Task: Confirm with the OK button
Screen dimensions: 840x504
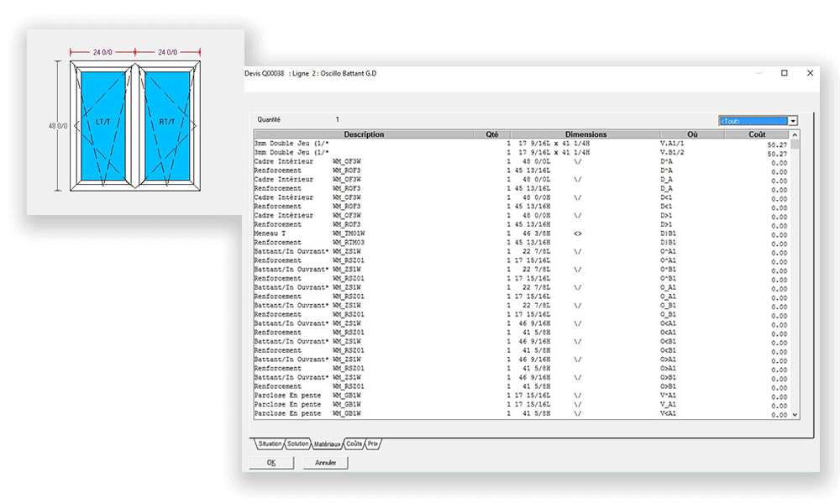Action: (x=271, y=463)
